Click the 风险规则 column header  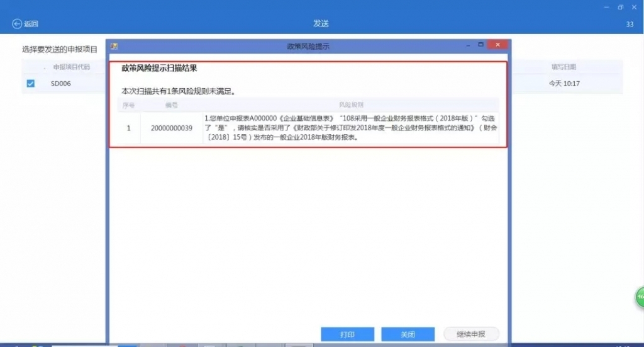click(351, 105)
